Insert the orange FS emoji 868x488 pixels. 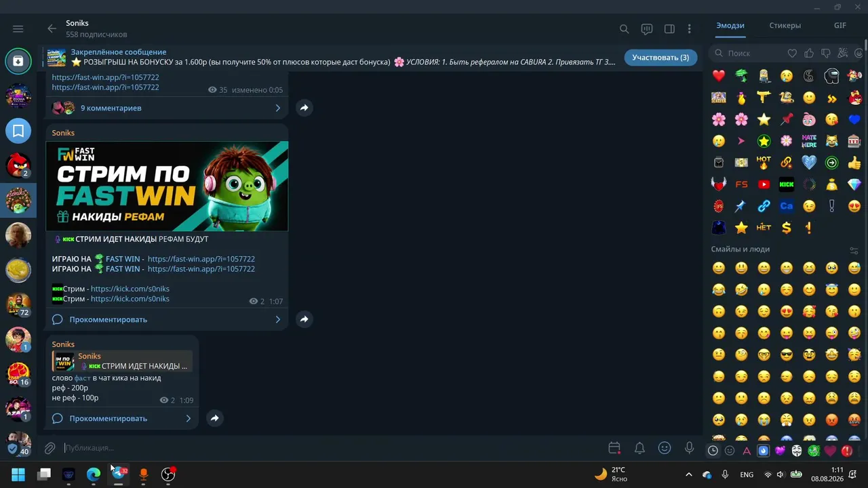(x=742, y=184)
